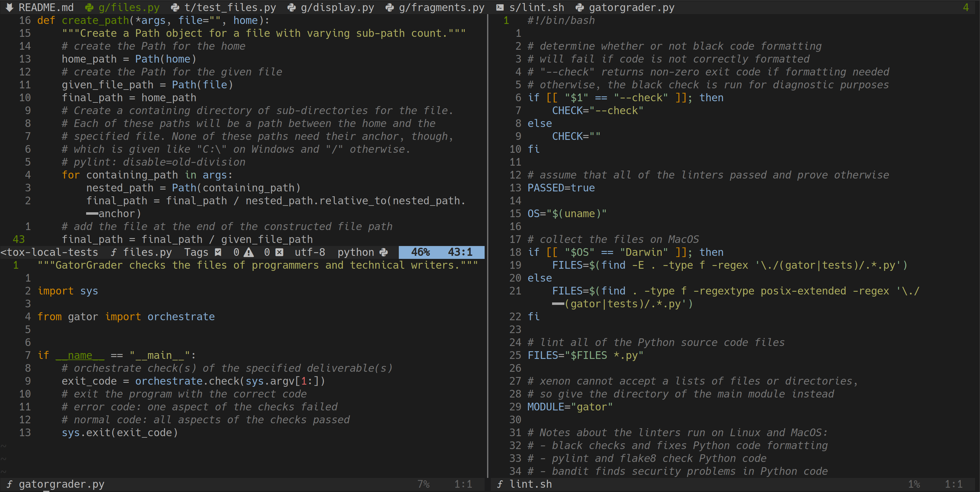Switch to the t/test_files.py tab
The image size is (980, 492).
pos(230,7)
